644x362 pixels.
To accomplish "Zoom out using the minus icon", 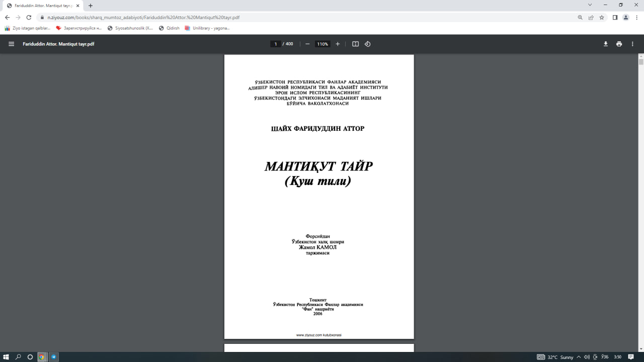I will (307, 44).
